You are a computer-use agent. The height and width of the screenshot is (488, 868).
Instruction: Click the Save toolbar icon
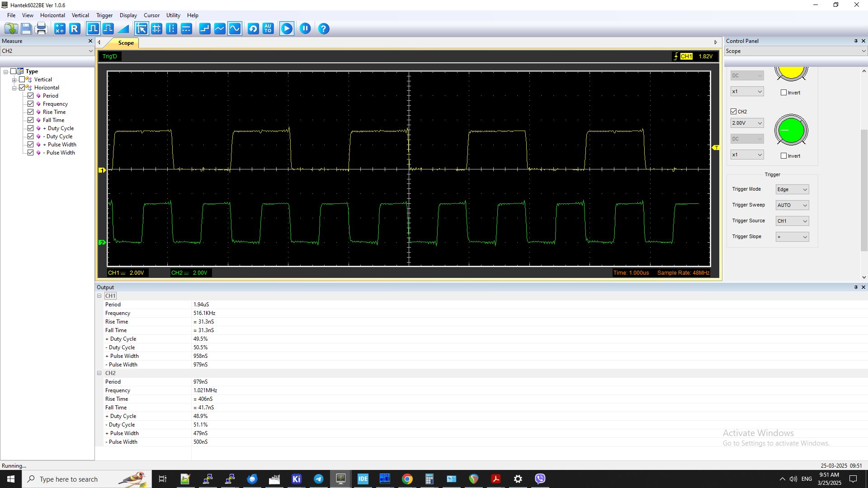(26, 28)
